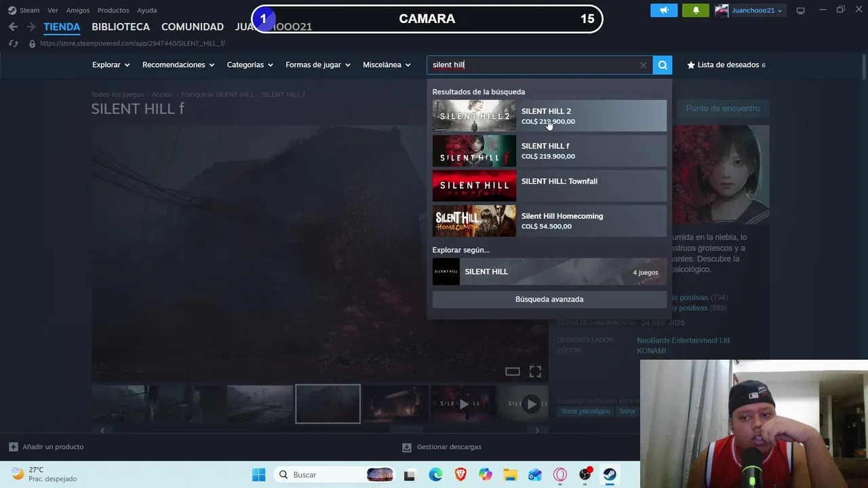
Task: Select SILENT HILL 2 search result
Action: 549,116
